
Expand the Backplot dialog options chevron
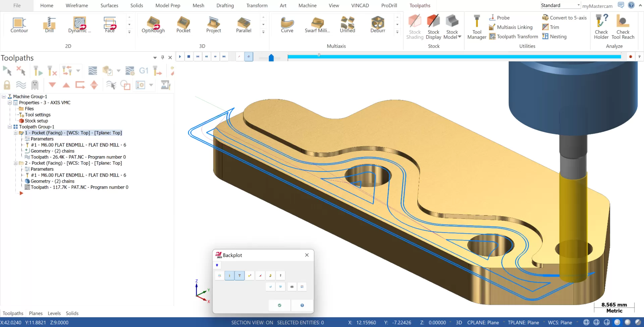(217, 265)
